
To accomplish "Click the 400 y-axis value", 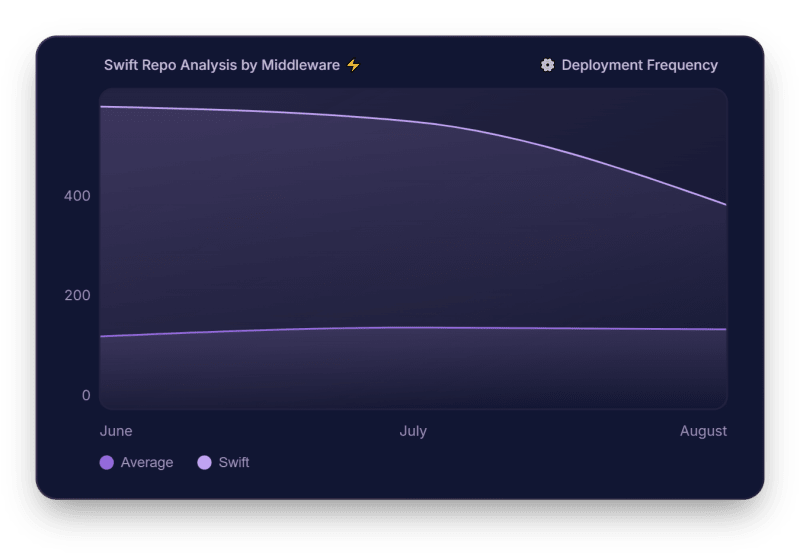I will [x=77, y=196].
